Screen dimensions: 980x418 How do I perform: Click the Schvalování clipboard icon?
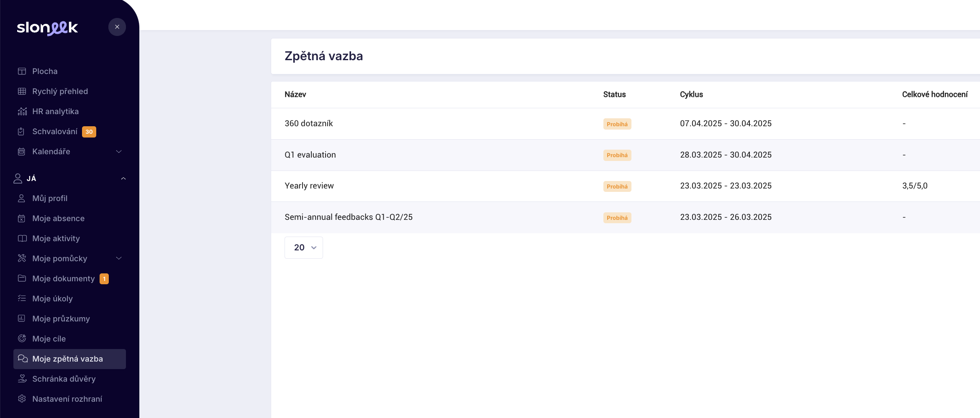pos(22,132)
